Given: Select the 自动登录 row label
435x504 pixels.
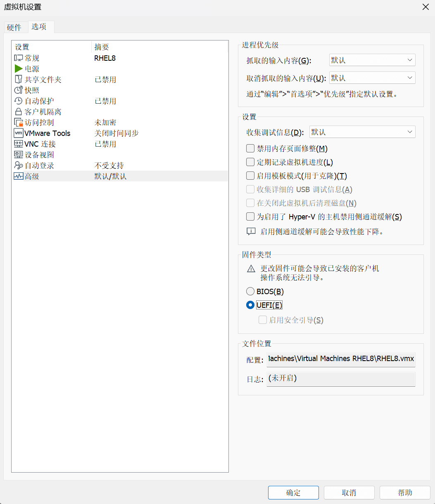Looking at the screenshot, I should [x=40, y=166].
